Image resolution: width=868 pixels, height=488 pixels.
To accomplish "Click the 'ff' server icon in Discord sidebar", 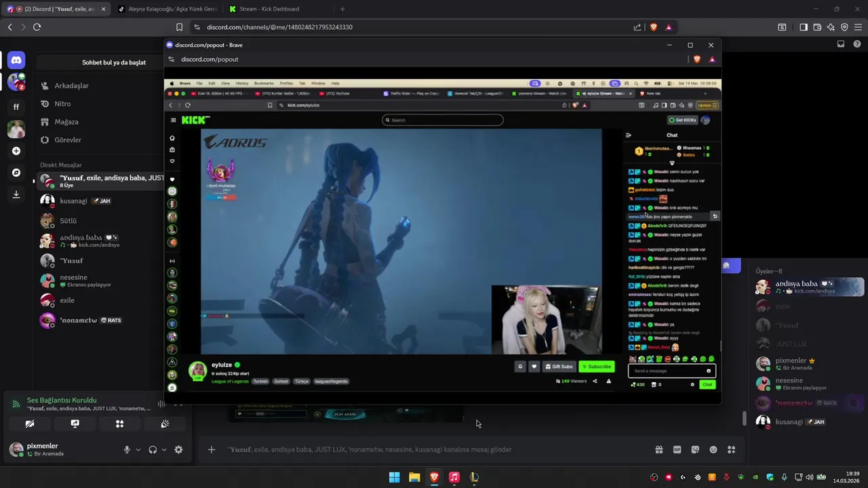I will (16, 106).
